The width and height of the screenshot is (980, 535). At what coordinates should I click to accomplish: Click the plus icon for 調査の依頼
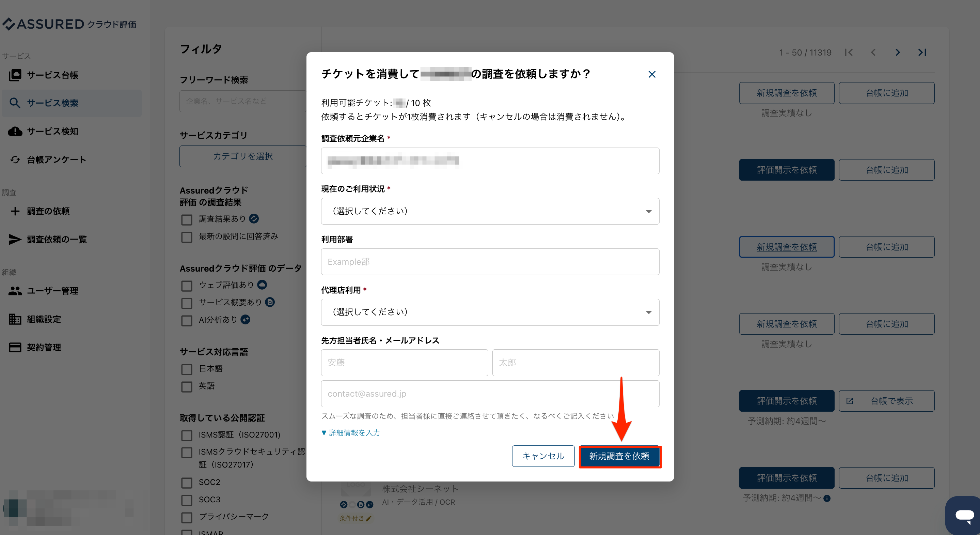[15, 211]
